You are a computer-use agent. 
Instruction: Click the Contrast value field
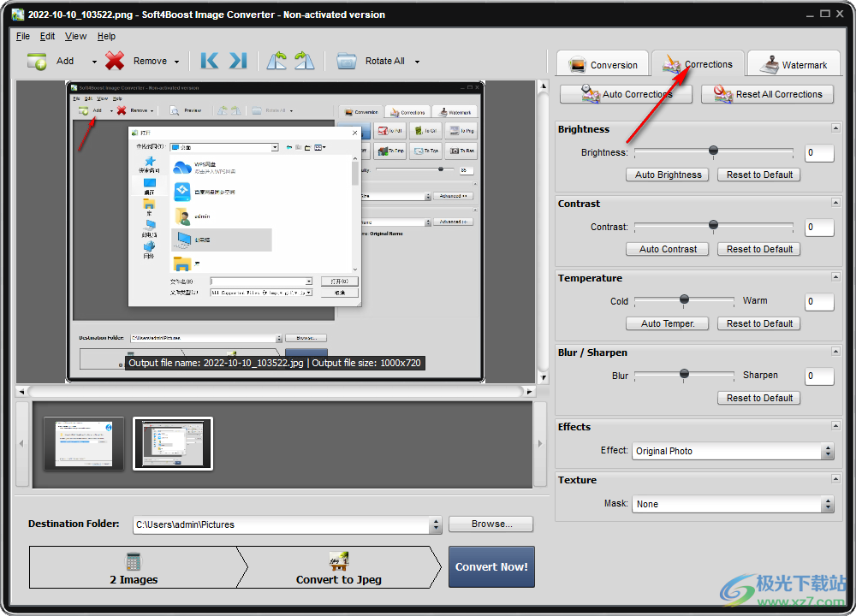819,227
